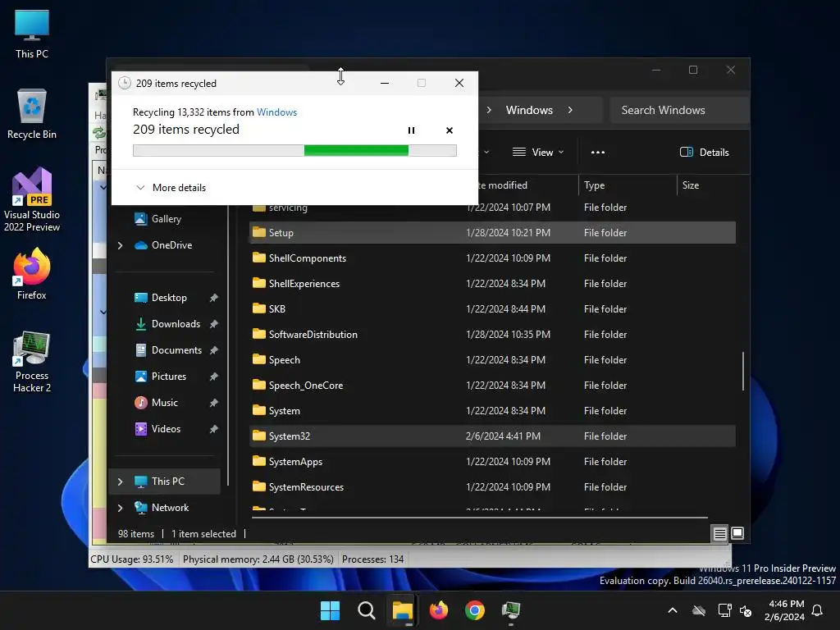The image size is (840, 630).
Task: Sort by Date modified column header
Action: 503,185
